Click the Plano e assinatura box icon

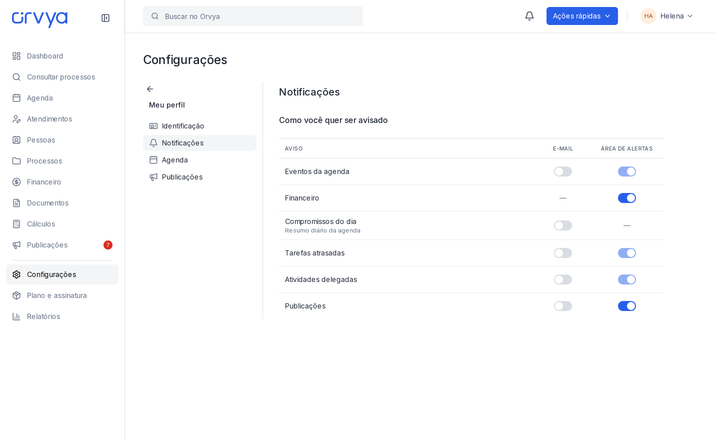click(x=17, y=295)
